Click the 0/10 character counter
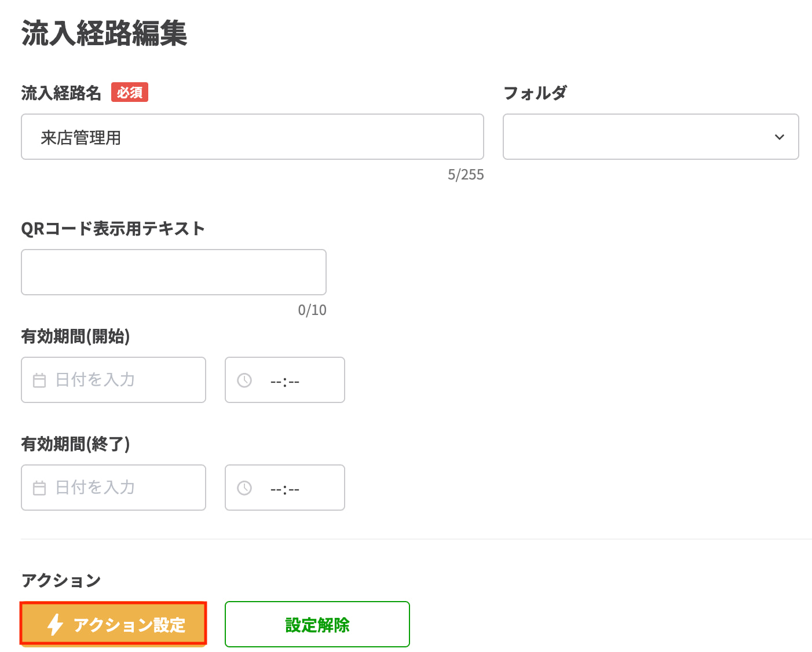Image resolution: width=812 pixels, height=652 pixels. (312, 310)
